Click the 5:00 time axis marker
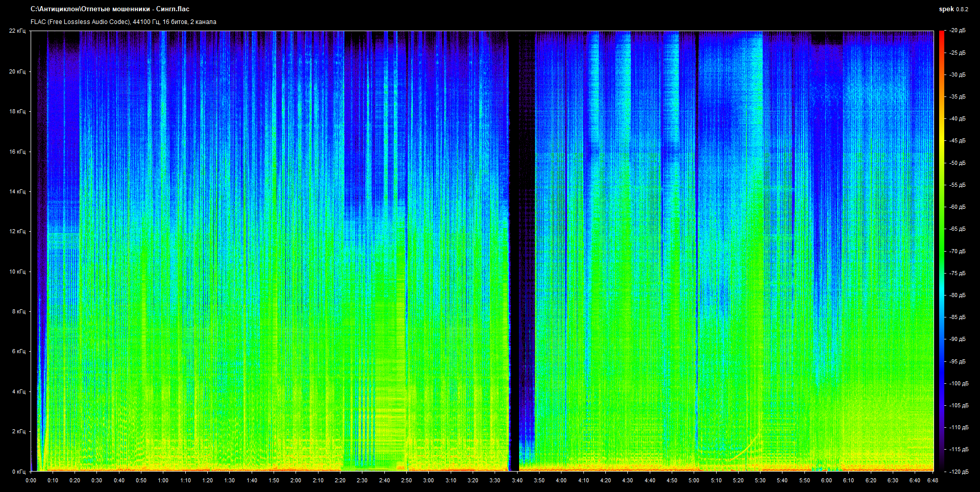This screenshot has height=492, width=980. [694, 480]
